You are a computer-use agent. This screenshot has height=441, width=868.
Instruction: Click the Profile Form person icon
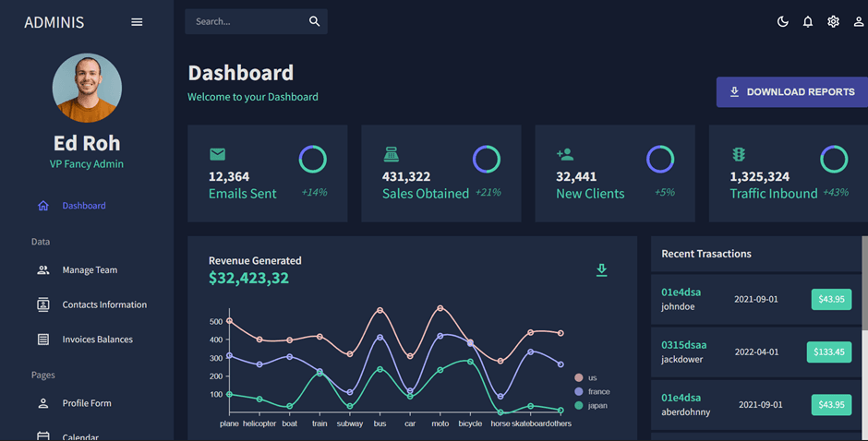click(43, 403)
